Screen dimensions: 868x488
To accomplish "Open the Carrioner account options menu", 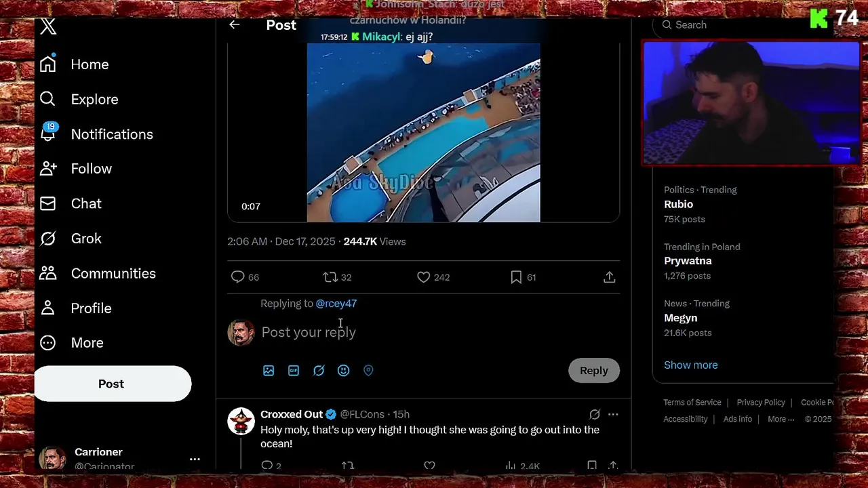I will 195,459.
